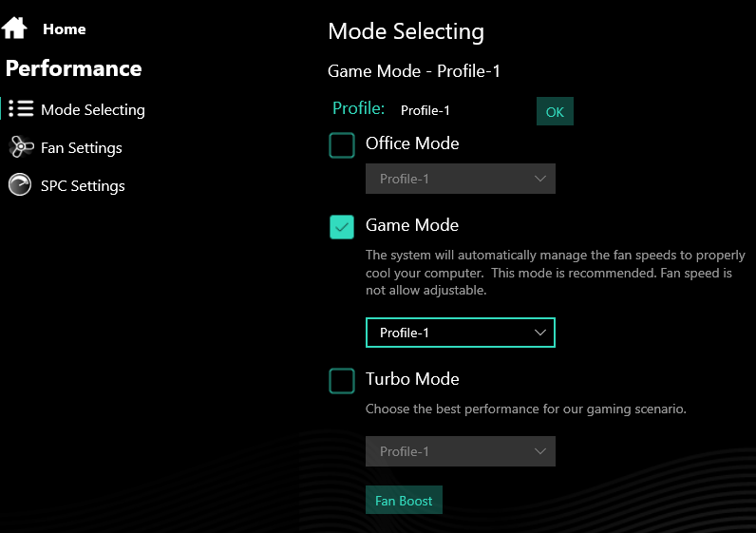Enable the Office Mode checkbox
This screenshot has width=756, height=533.
(x=342, y=145)
